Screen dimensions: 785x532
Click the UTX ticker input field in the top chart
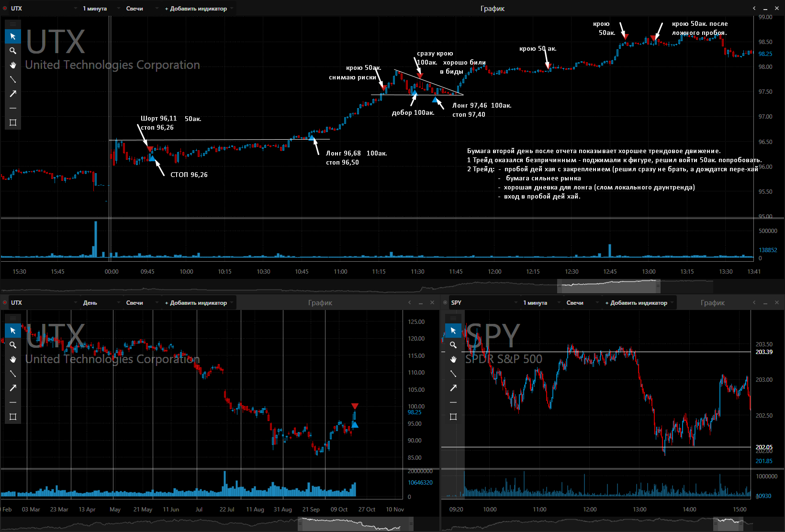[43, 9]
